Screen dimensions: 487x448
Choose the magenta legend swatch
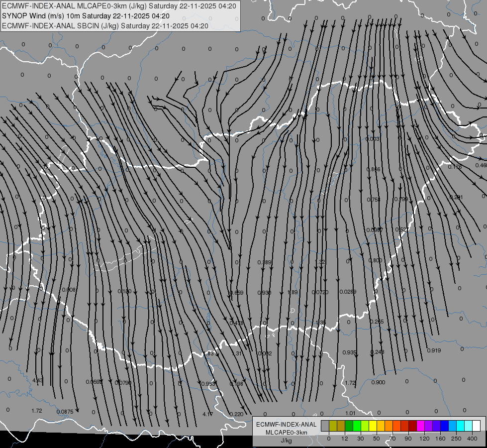[420, 426]
